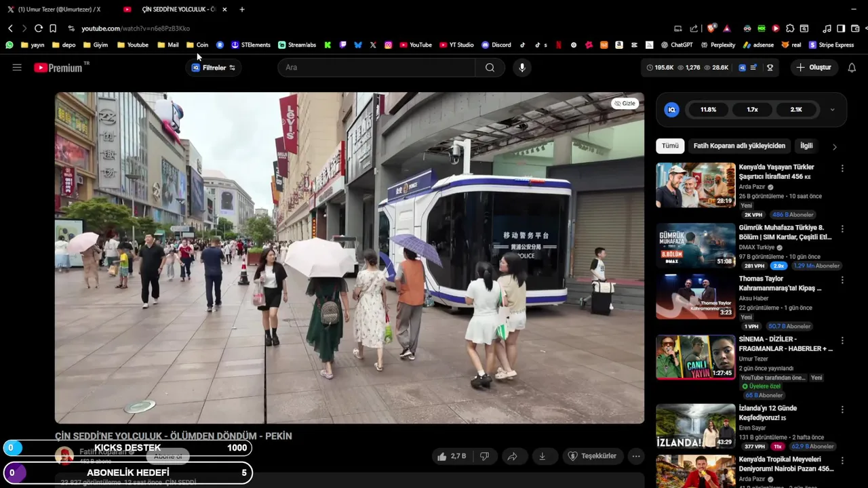Switch to the Umur Tezer X browser tab
This screenshot has width=868, height=488.
click(x=58, y=9)
